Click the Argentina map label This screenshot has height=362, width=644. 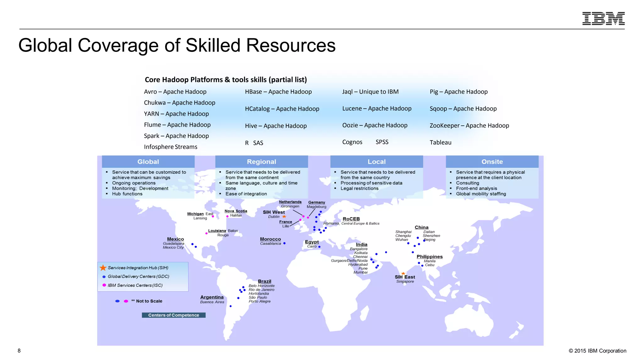point(212,297)
